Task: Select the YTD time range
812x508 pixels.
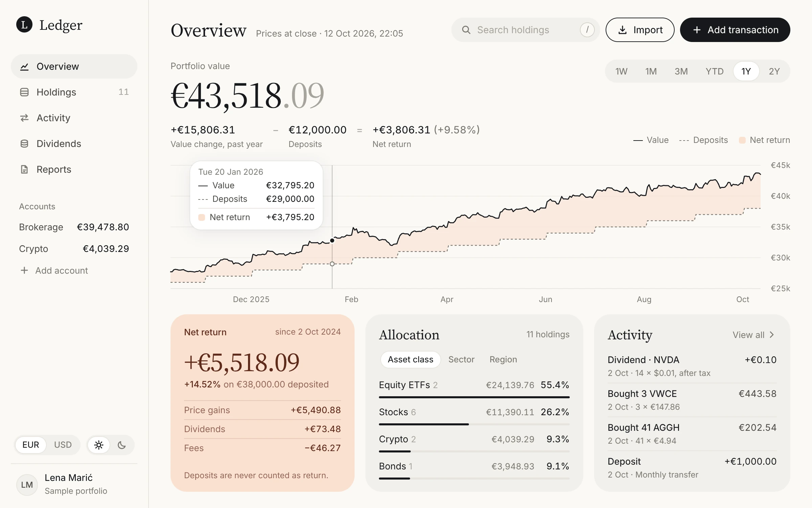Action: pos(715,71)
